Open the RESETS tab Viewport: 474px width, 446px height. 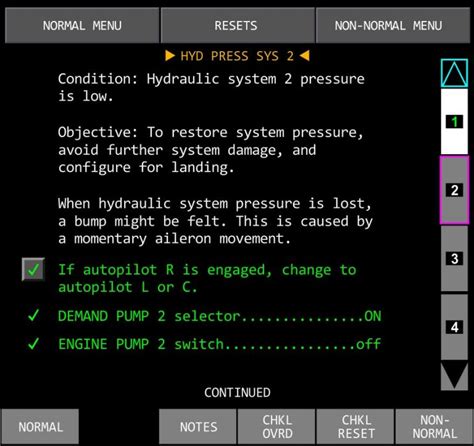pyautogui.click(x=237, y=26)
